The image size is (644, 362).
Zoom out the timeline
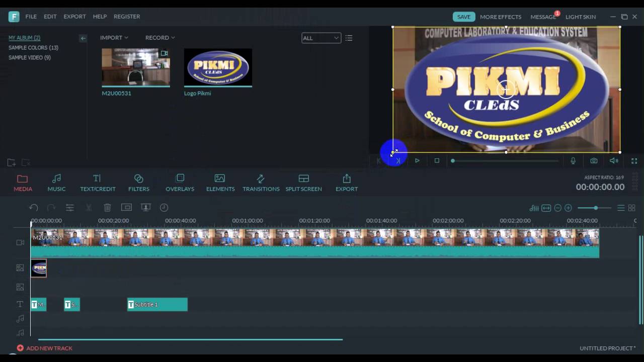click(557, 208)
